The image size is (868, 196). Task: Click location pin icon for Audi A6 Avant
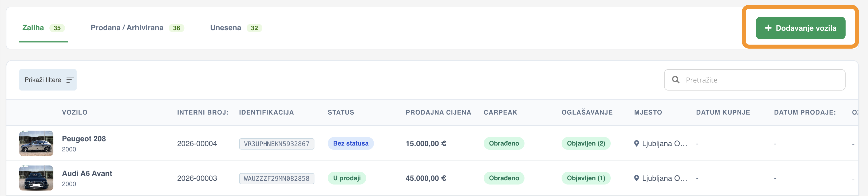point(637,178)
